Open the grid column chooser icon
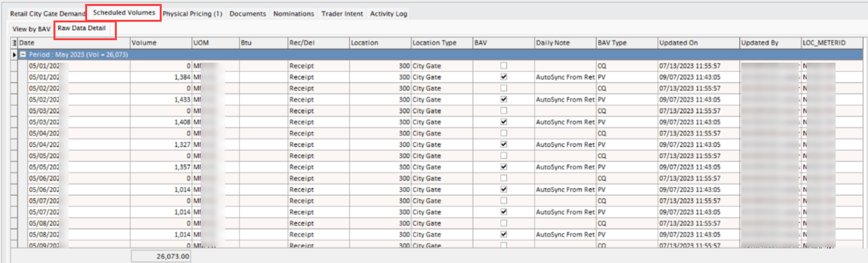 (15, 43)
